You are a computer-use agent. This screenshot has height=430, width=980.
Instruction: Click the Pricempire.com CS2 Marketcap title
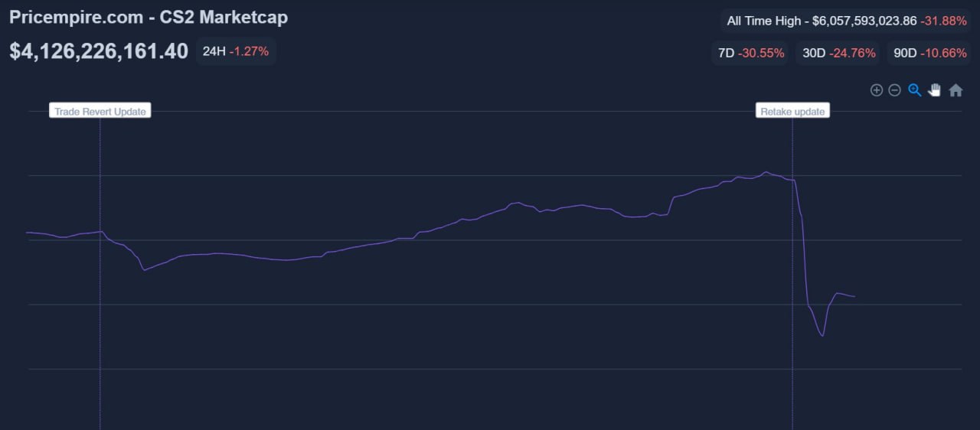149,17
